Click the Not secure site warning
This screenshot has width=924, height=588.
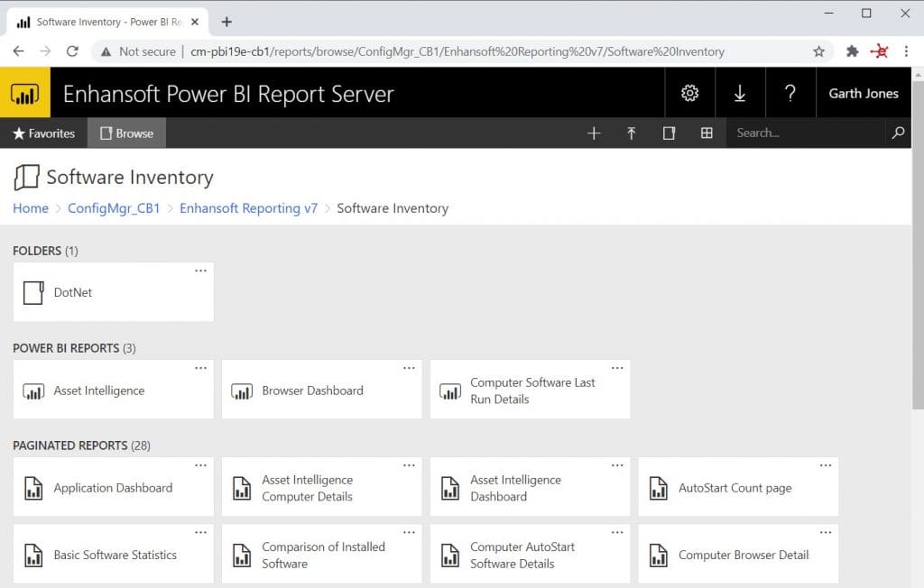pos(138,51)
